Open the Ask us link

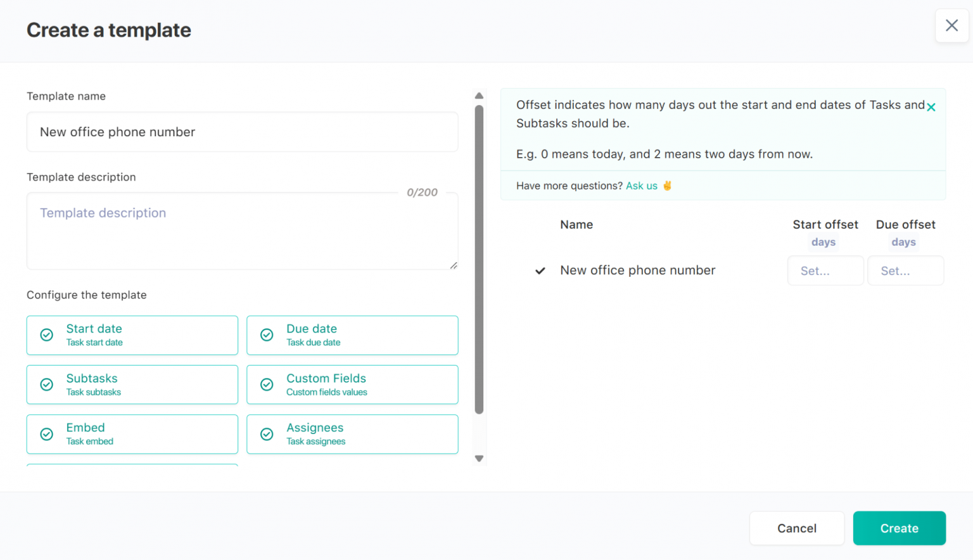tap(641, 185)
